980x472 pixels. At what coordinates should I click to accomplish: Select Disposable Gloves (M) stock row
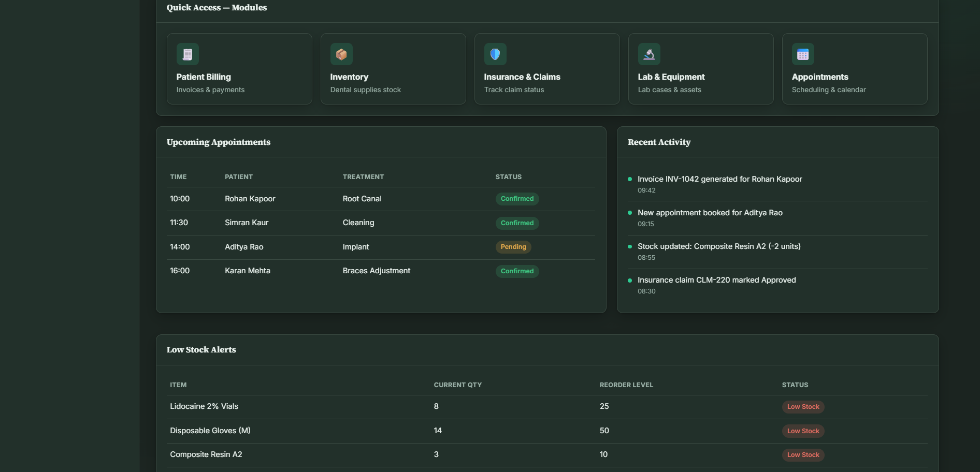[547, 431]
